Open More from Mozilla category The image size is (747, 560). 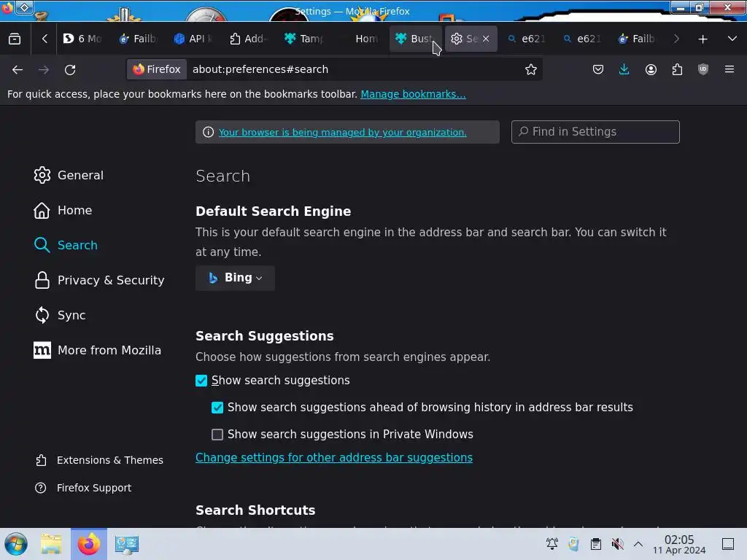click(97, 350)
